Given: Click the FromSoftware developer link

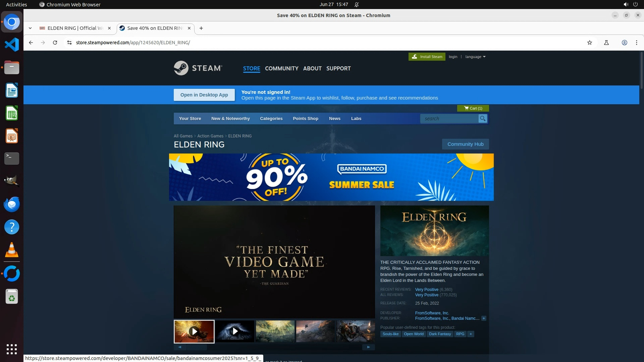Looking at the screenshot, I should coord(432,313).
